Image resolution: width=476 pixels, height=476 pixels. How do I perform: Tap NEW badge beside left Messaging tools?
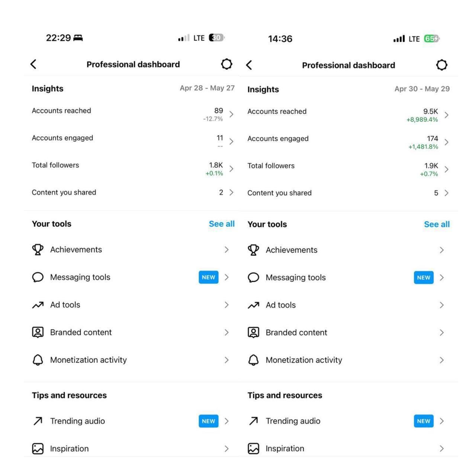pos(208,277)
